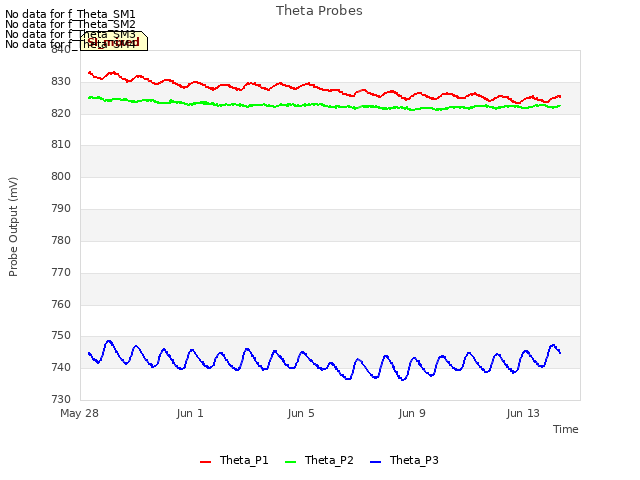Screen dimensions: 640x480
Task: Click the 740 y-axis tick value
Action: point(61,368)
